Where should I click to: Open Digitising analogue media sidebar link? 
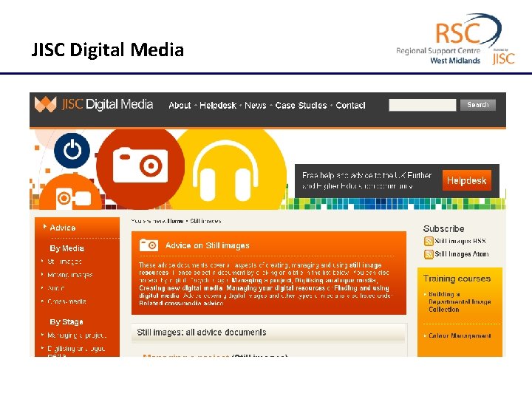click(76, 352)
